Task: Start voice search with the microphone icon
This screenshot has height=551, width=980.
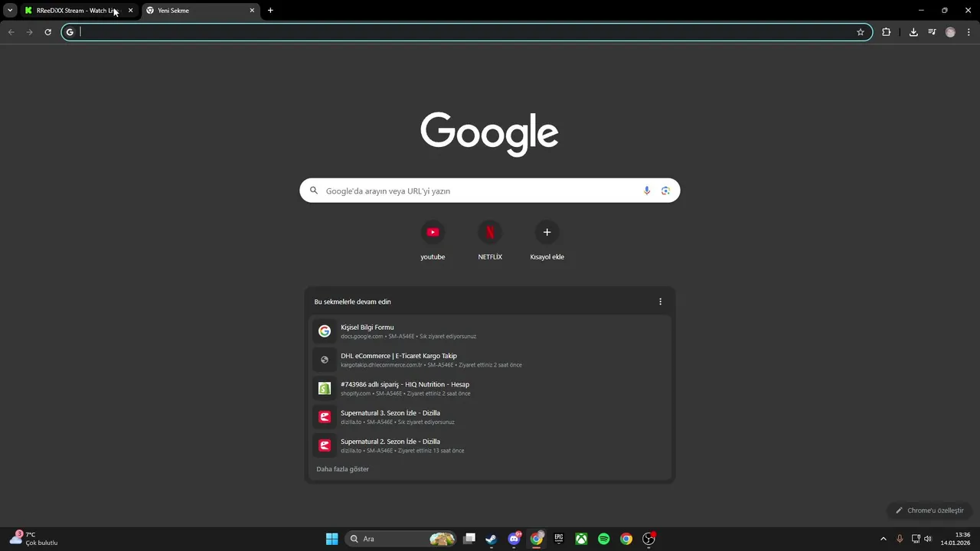Action: pyautogui.click(x=647, y=191)
